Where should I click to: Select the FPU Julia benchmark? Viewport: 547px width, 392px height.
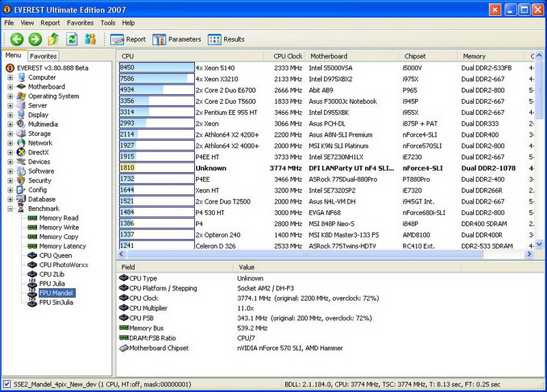52,283
